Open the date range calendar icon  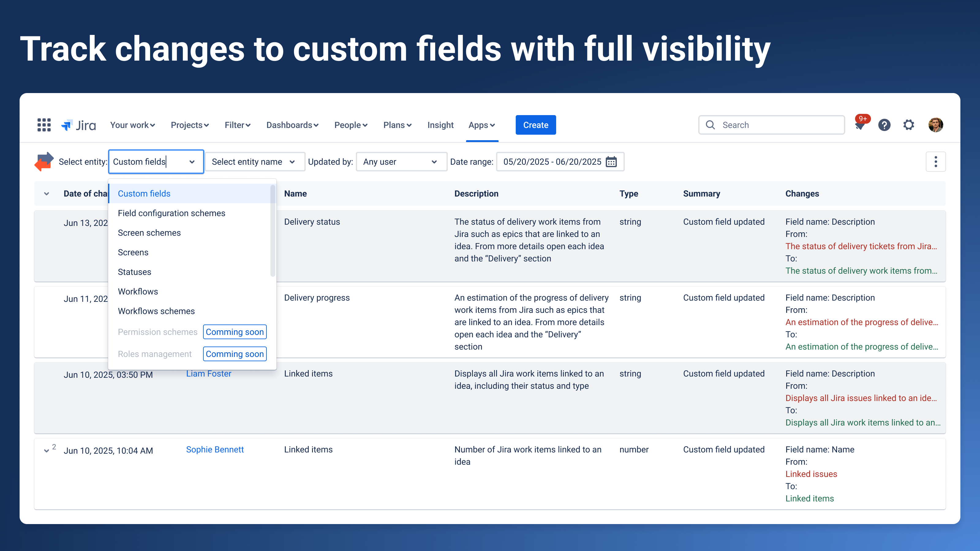pos(611,162)
